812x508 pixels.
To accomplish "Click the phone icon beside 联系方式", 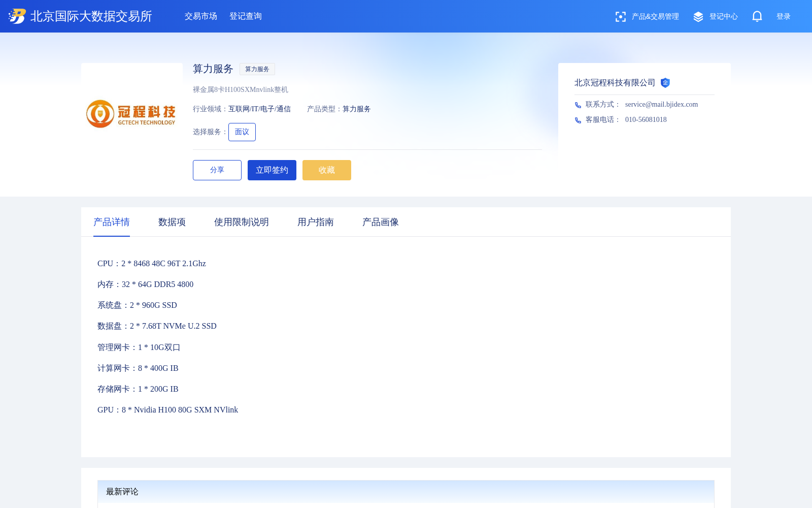I will coord(578,105).
